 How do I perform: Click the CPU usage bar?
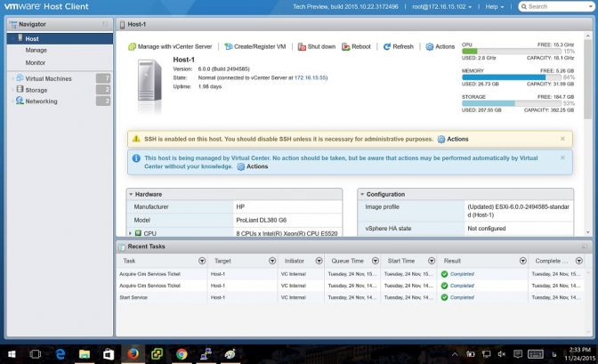coord(512,51)
